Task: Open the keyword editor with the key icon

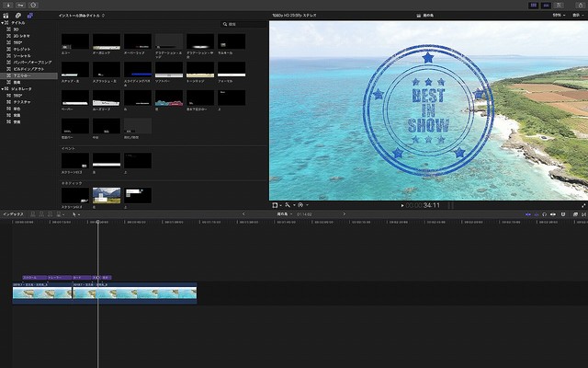Action: (20, 5)
